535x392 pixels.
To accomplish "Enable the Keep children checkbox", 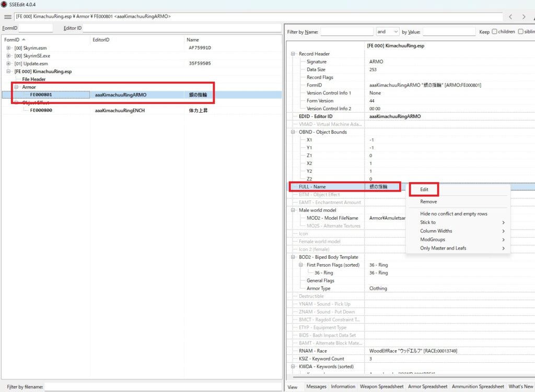I will tap(495, 32).
